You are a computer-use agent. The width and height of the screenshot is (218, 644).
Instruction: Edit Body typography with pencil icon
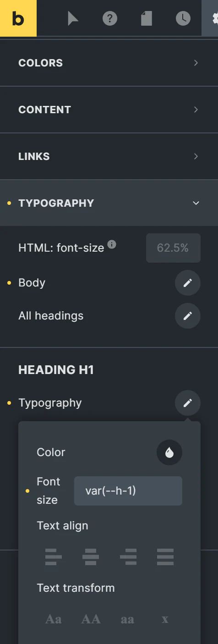(188, 283)
